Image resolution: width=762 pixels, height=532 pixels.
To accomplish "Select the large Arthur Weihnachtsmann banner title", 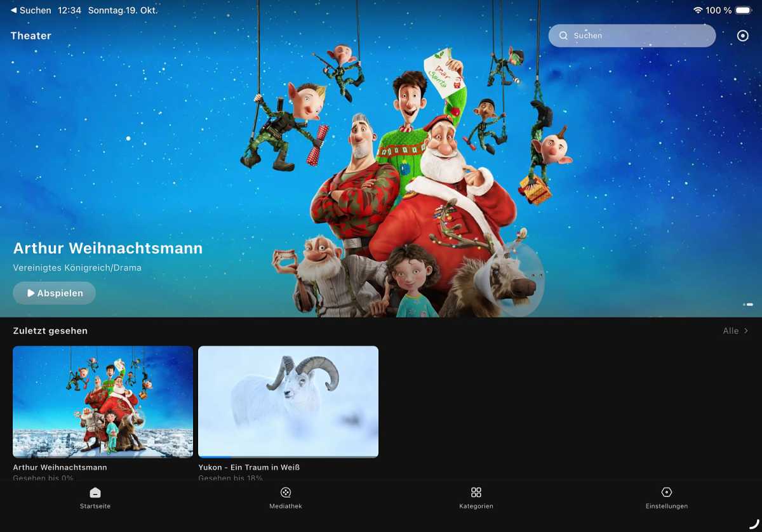I will pyautogui.click(x=108, y=248).
